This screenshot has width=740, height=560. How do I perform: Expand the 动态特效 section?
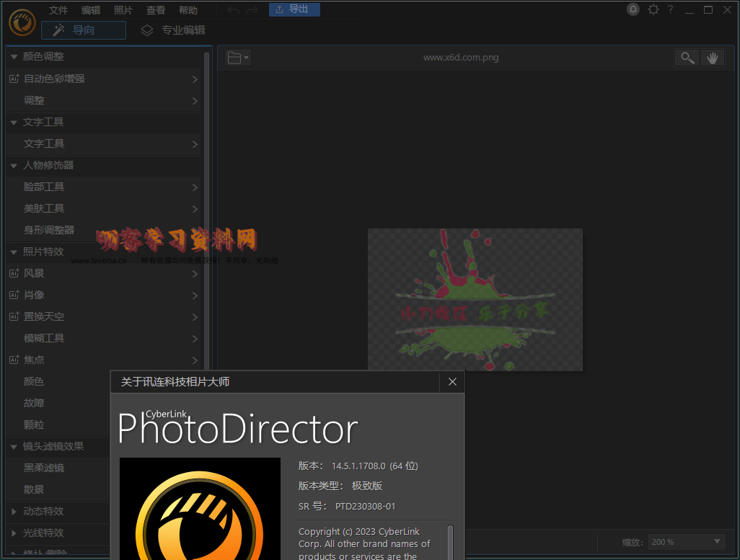click(x=14, y=511)
